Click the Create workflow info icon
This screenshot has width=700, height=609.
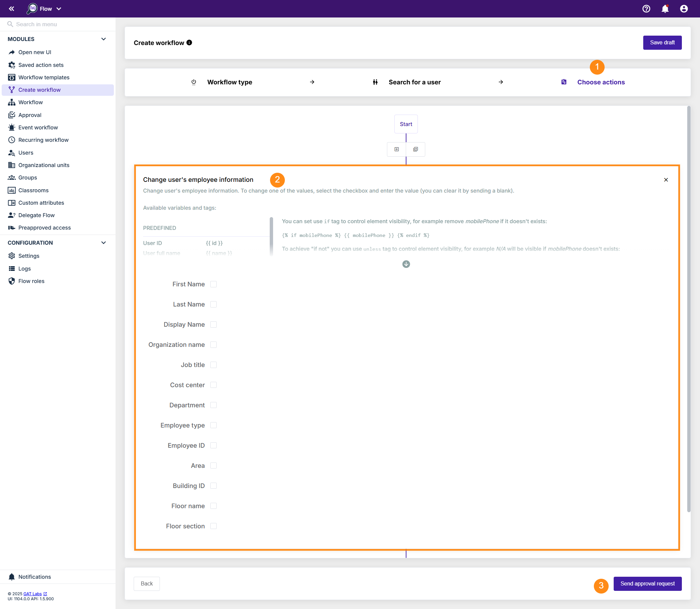(189, 42)
